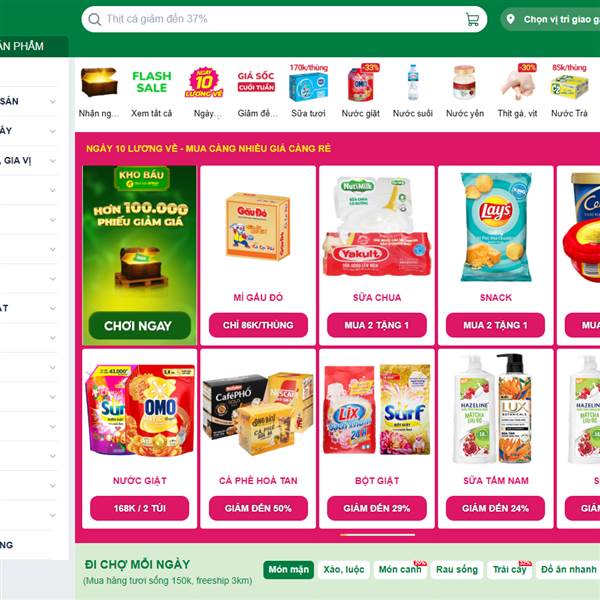The height and width of the screenshot is (600, 600).
Task: Open the shopping cart icon
Action: (x=472, y=19)
